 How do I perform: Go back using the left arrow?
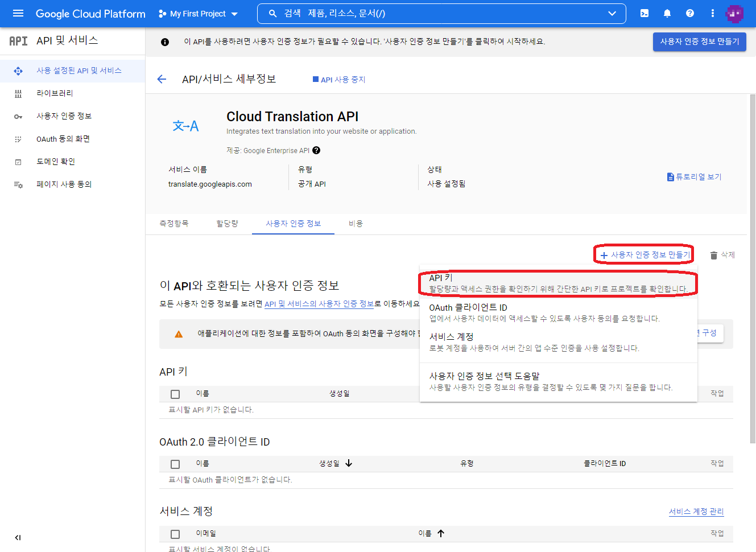point(162,79)
